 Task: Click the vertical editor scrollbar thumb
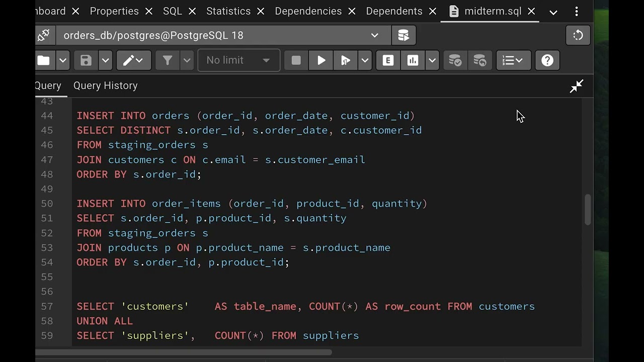coord(588,210)
